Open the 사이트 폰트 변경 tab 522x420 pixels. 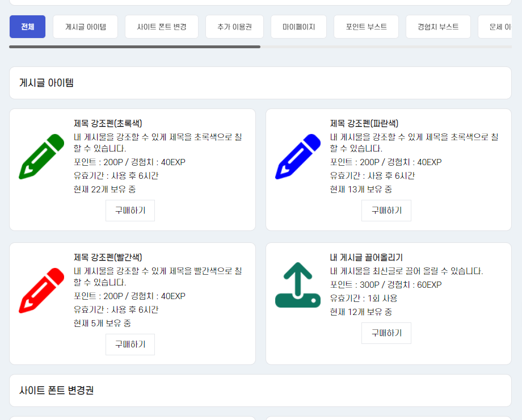point(161,27)
